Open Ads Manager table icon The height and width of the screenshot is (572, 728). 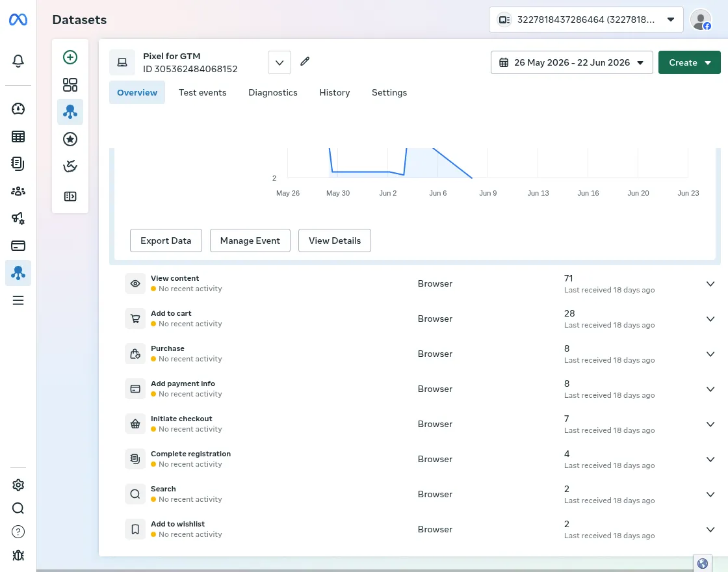[18, 136]
